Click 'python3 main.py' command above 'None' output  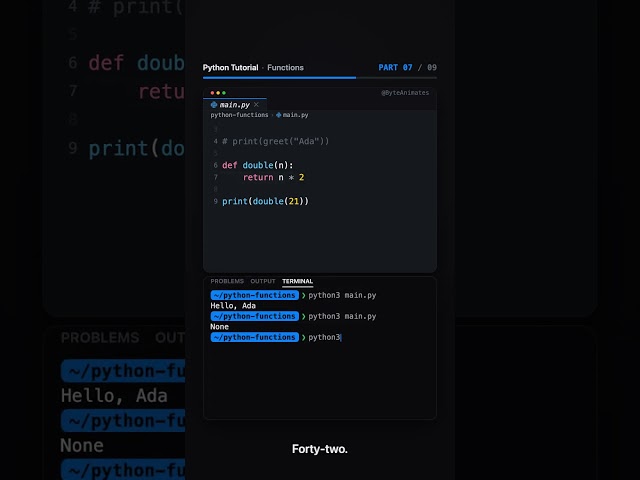coord(342,316)
